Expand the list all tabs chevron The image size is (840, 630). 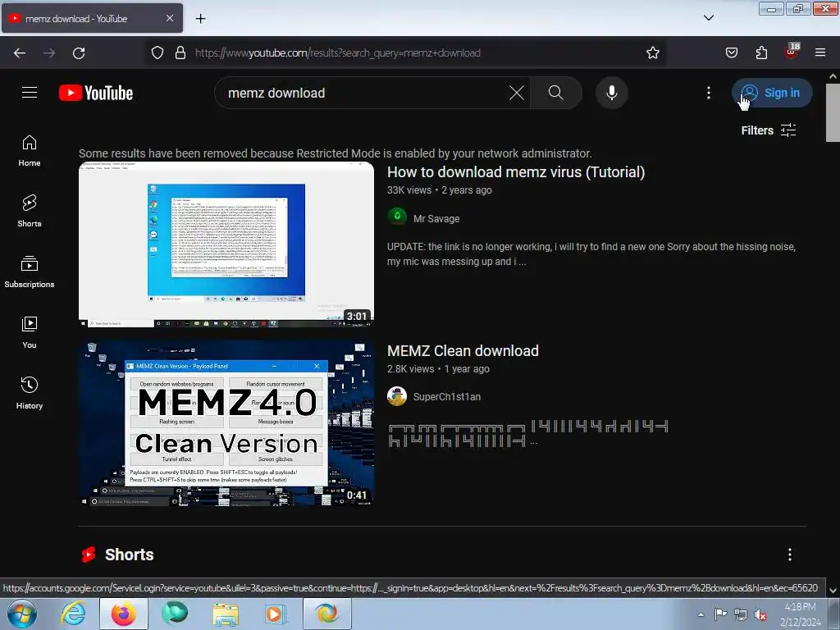pyautogui.click(x=708, y=18)
